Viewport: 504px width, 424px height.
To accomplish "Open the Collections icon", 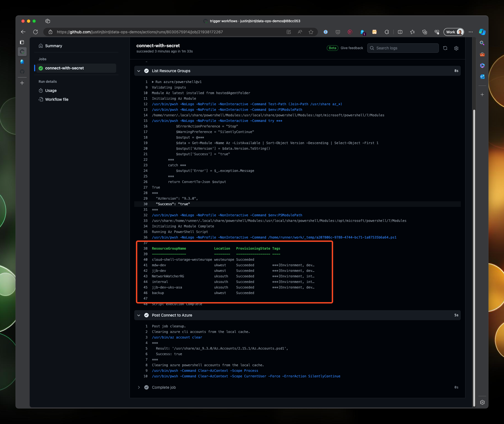I will [425, 32].
